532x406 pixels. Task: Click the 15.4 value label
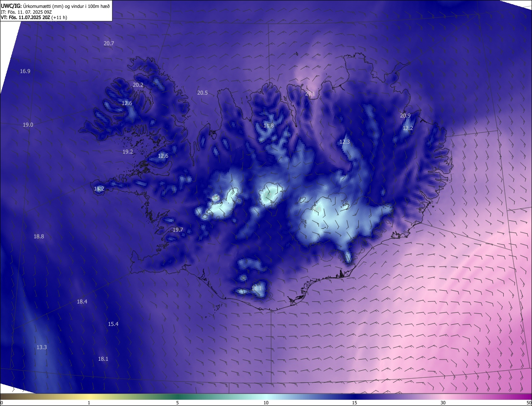pyautogui.click(x=113, y=324)
